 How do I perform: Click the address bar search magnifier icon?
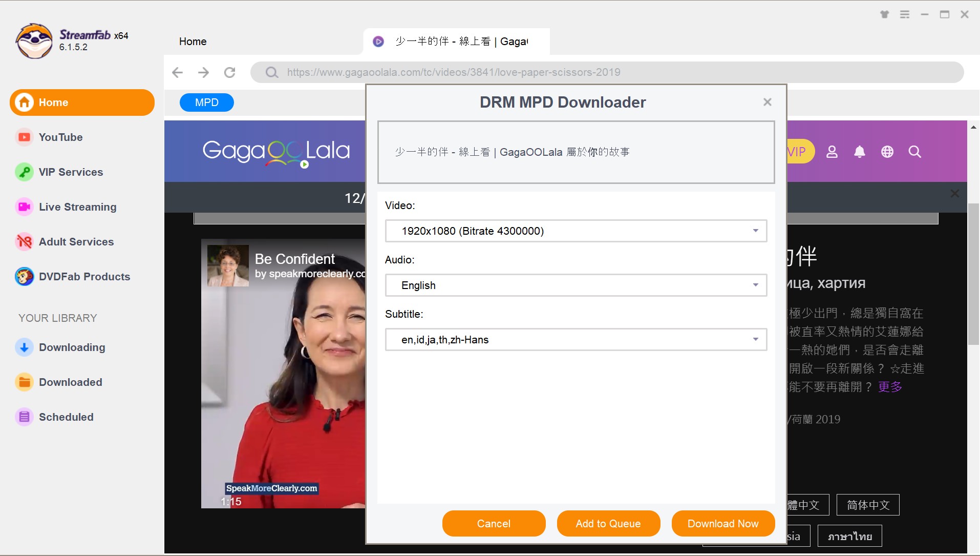[x=272, y=72]
